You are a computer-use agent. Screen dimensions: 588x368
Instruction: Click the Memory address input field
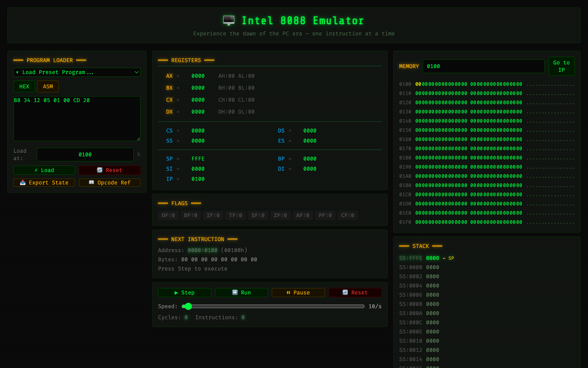tap(483, 66)
